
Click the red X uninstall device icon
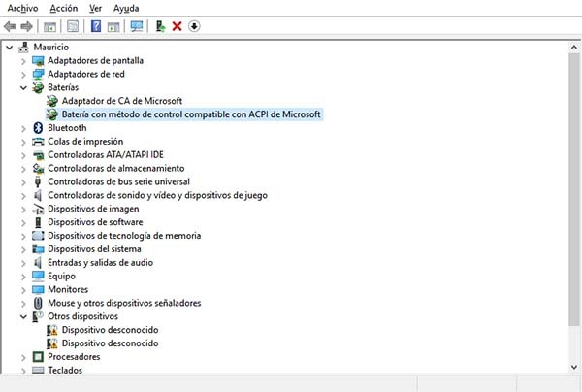pyautogui.click(x=178, y=26)
